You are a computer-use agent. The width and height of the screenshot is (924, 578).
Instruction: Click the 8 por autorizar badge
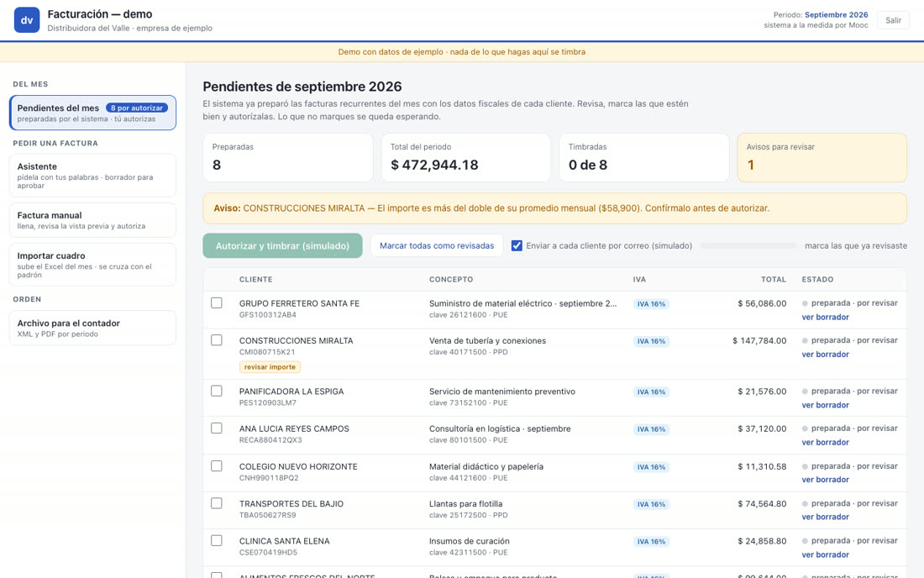tap(137, 108)
